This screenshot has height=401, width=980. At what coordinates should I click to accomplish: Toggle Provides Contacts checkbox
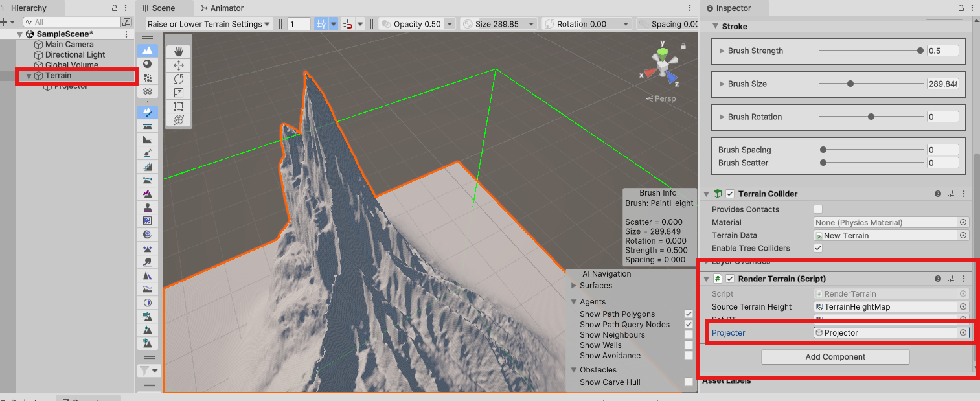click(x=818, y=209)
